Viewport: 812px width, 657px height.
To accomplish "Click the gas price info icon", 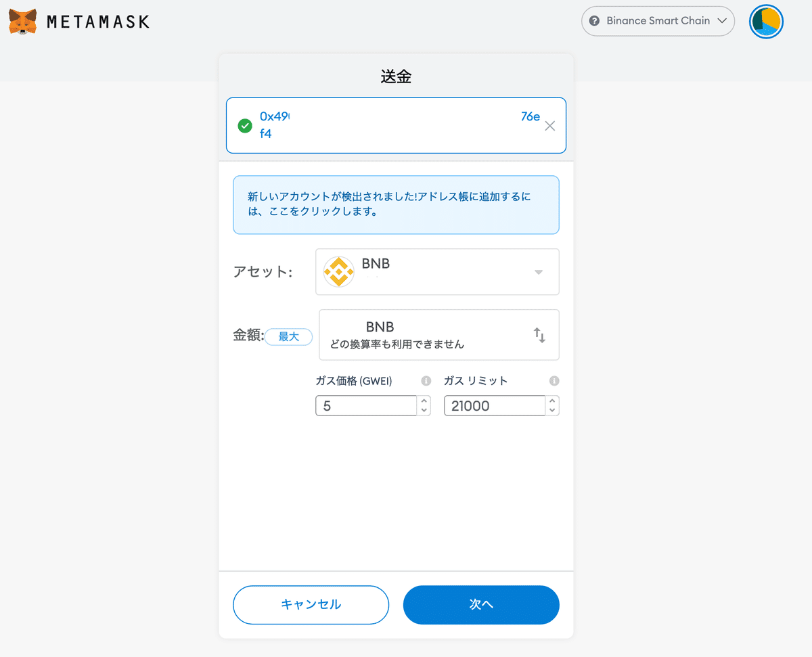I will pyautogui.click(x=426, y=381).
